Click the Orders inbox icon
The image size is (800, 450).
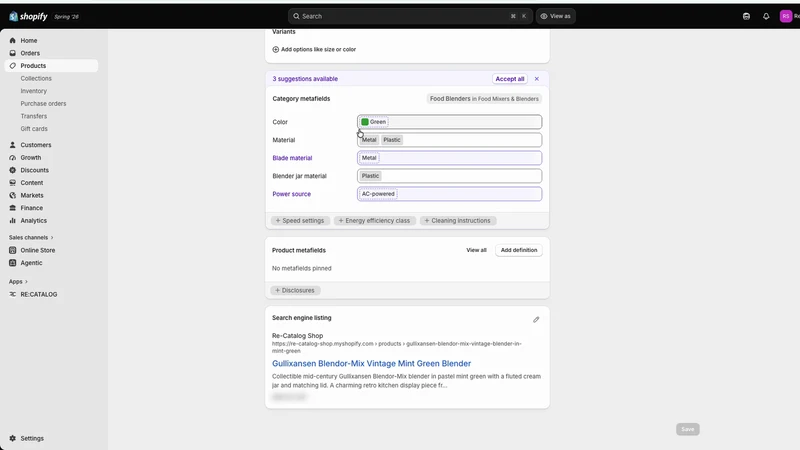coord(13,53)
